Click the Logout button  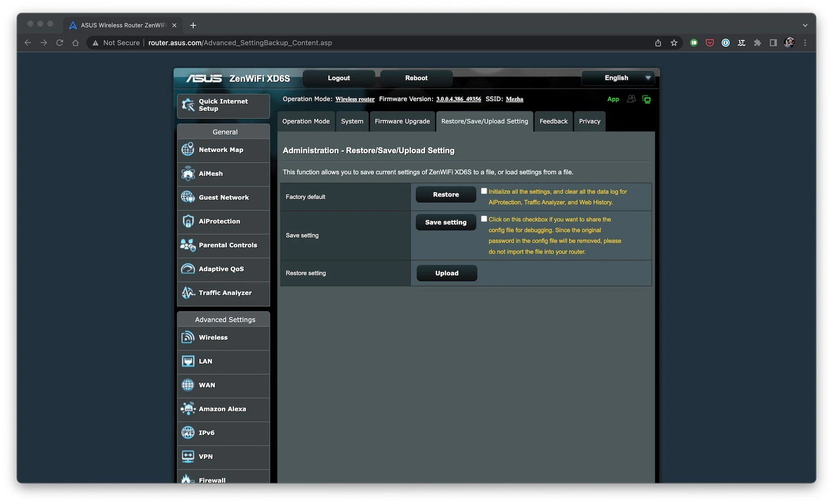[339, 78]
